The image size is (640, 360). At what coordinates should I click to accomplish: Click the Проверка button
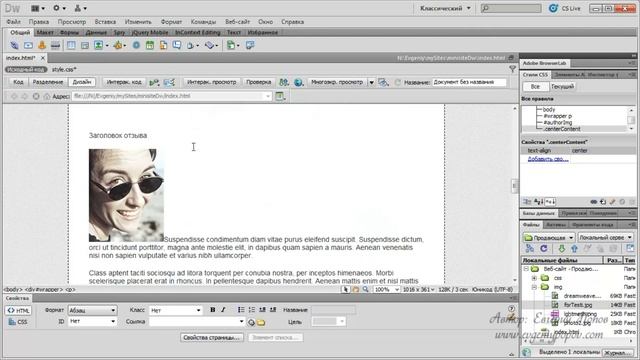click(258, 82)
